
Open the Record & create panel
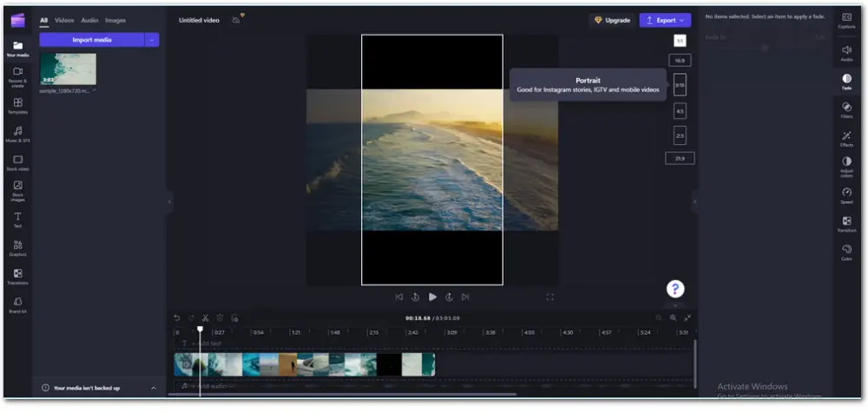pos(17,77)
